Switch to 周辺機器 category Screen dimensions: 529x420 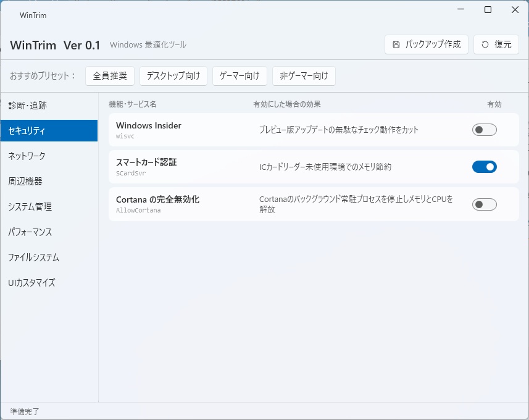click(x=49, y=182)
